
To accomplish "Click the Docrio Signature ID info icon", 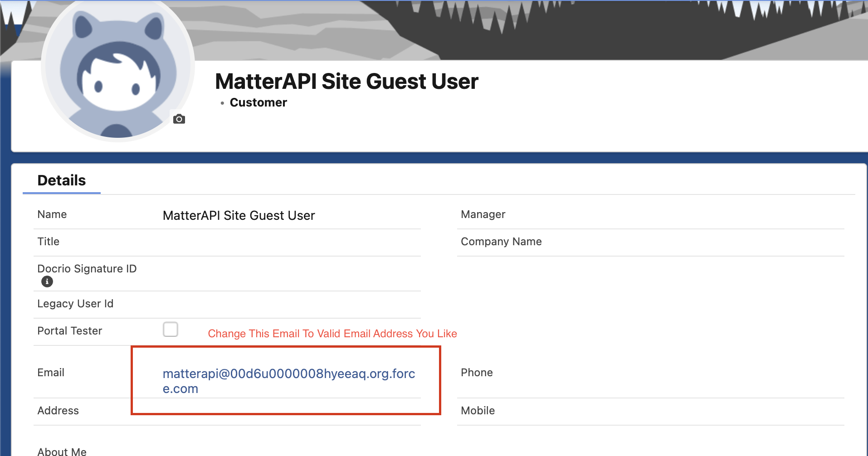I will (x=47, y=281).
